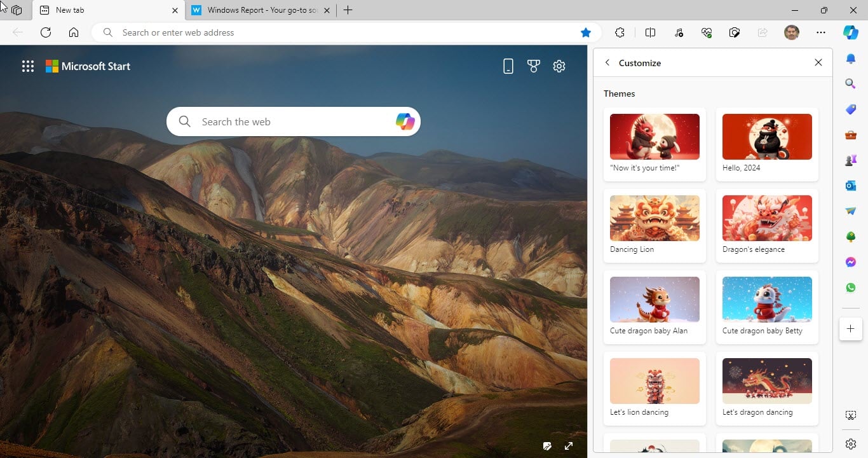Screen dimensions: 868x458
Task: Click the address bar input field
Action: pos(346,32)
